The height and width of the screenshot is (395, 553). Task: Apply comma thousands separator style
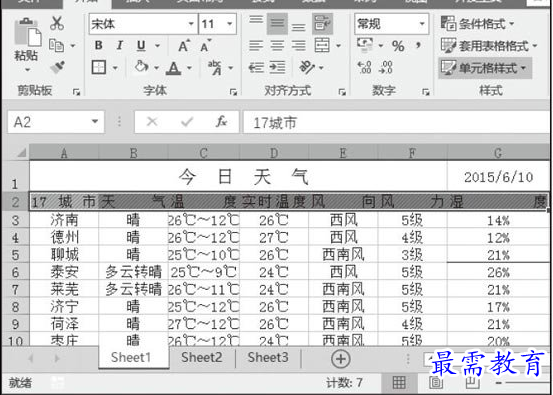pos(418,45)
